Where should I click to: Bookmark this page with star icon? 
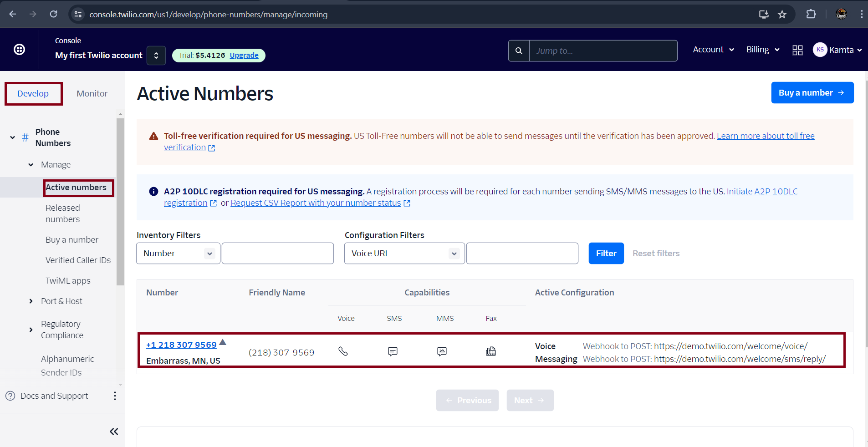(x=782, y=15)
